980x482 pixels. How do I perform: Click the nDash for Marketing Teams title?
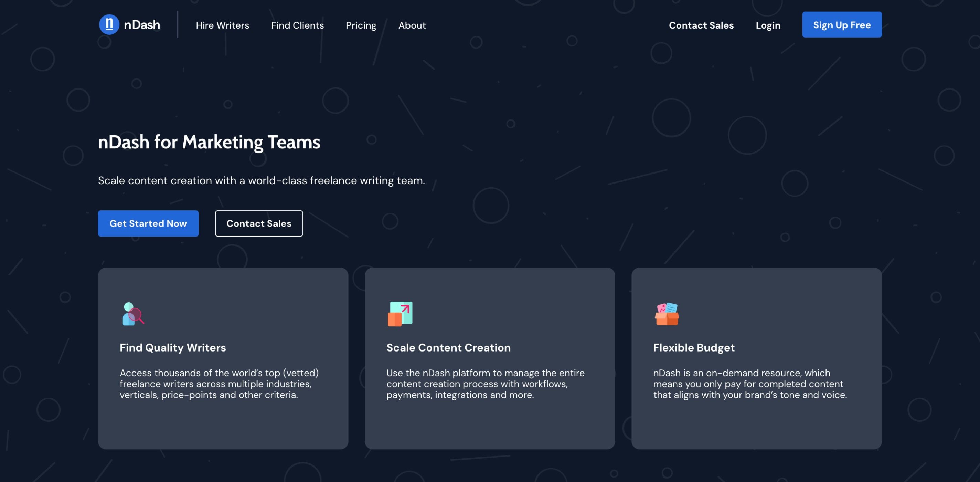click(x=209, y=142)
